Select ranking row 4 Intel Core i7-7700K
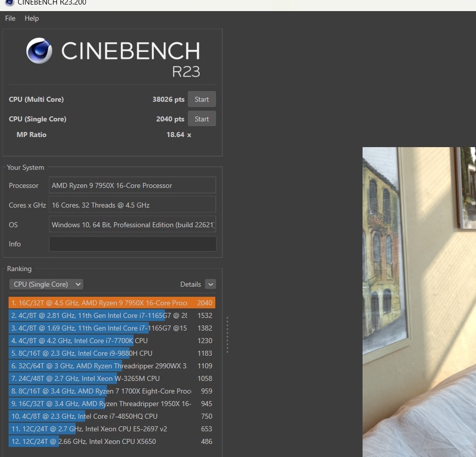This screenshot has height=457, width=476. pos(112,341)
